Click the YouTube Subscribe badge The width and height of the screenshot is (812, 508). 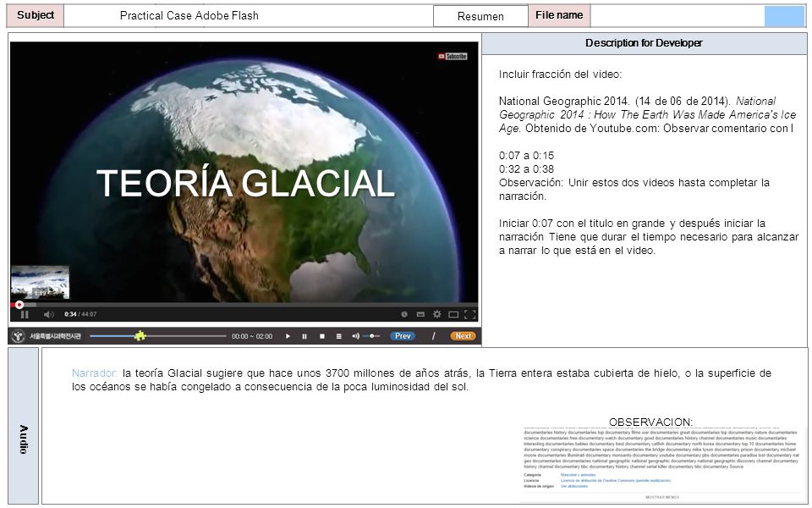(452, 56)
